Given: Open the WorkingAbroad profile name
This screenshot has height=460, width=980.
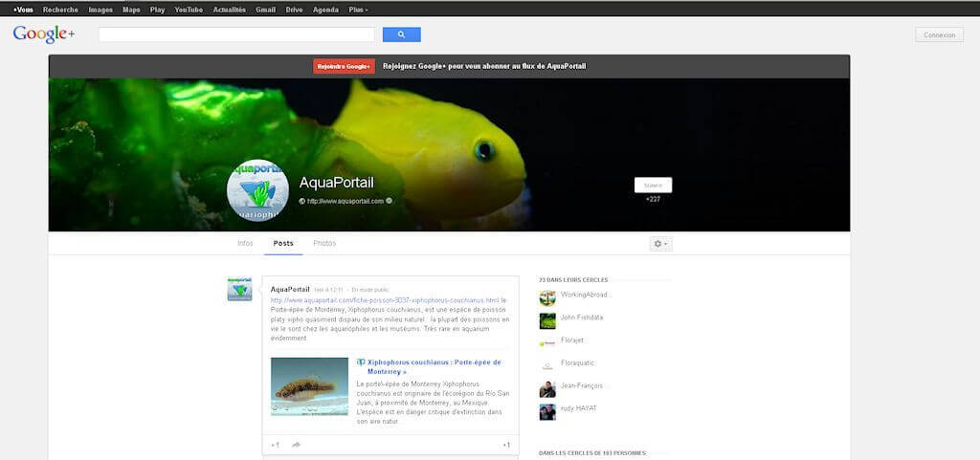Looking at the screenshot, I should [587, 295].
